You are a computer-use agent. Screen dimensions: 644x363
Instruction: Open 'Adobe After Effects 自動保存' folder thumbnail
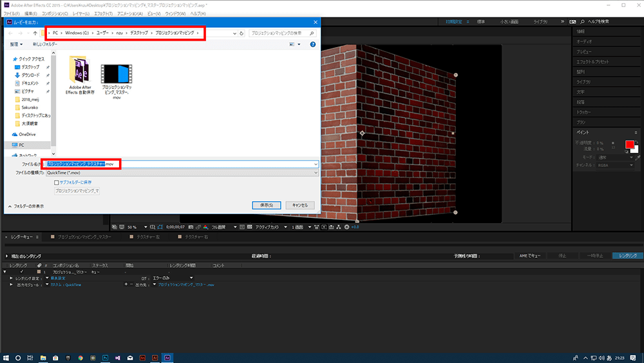80,75
